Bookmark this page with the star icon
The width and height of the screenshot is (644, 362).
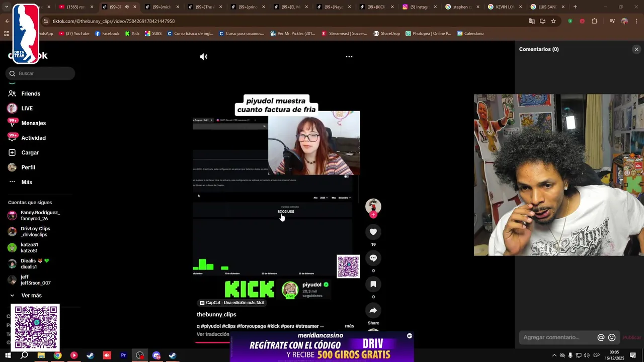[553, 21]
